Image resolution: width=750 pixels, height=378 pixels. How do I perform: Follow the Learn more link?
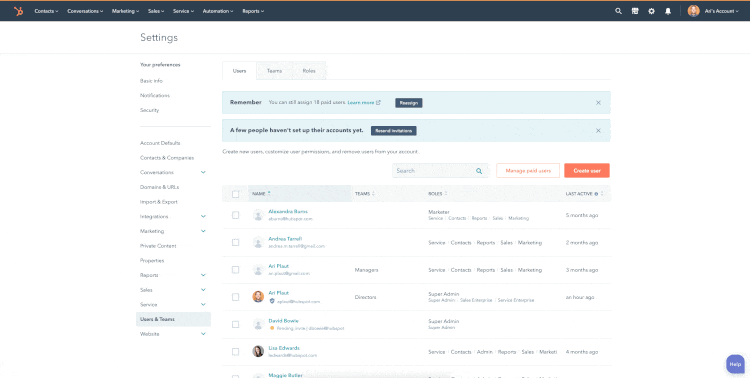(364, 103)
